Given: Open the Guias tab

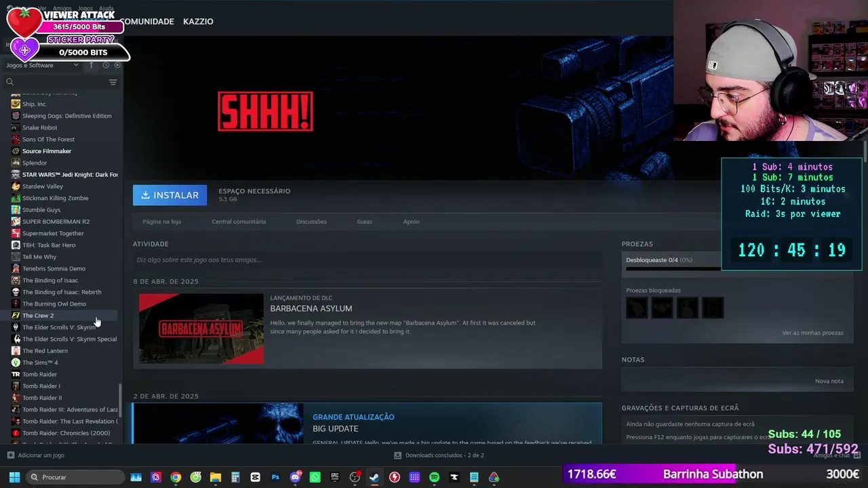Looking at the screenshot, I should [x=365, y=222].
